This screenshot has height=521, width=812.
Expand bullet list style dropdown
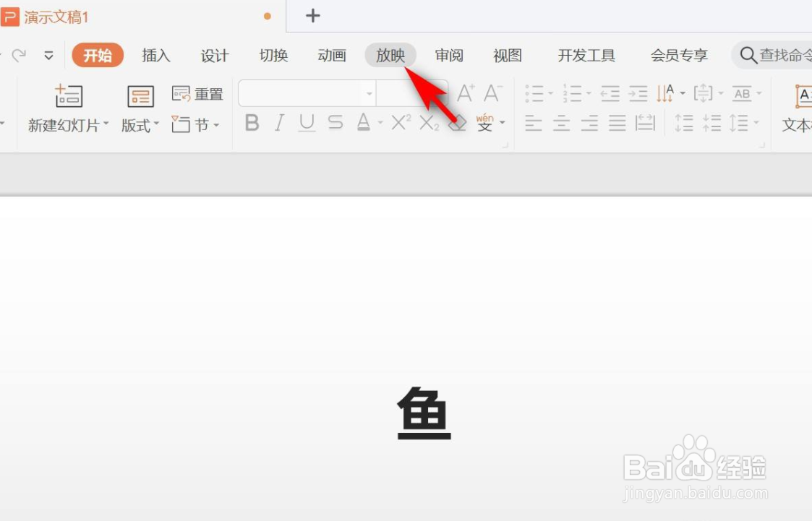[x=551, y=94]
